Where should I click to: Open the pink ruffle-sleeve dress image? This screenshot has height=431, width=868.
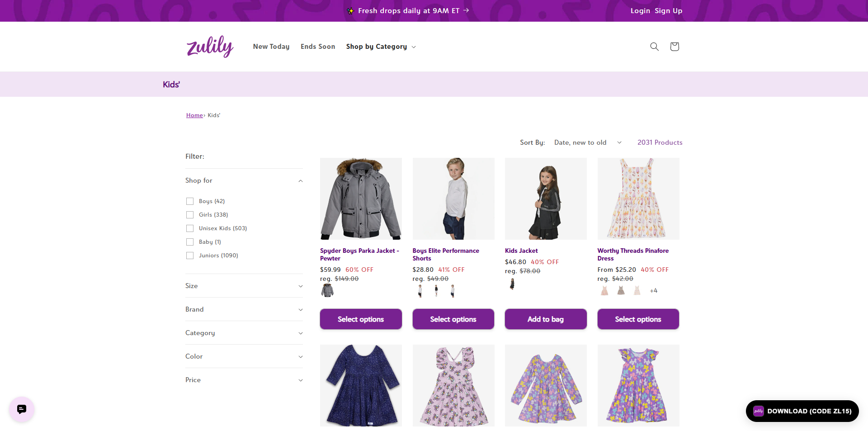pyautogui.click(x=453, y=385)
